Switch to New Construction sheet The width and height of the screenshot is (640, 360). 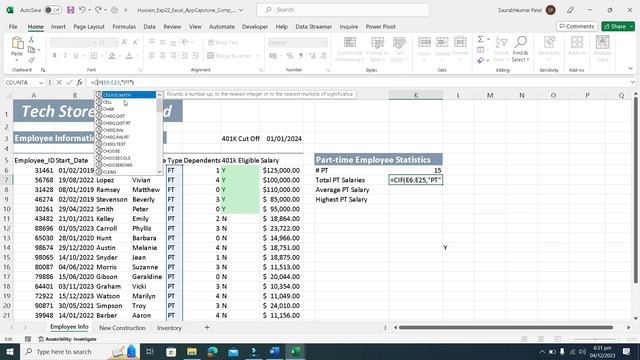tap(122, 328)
